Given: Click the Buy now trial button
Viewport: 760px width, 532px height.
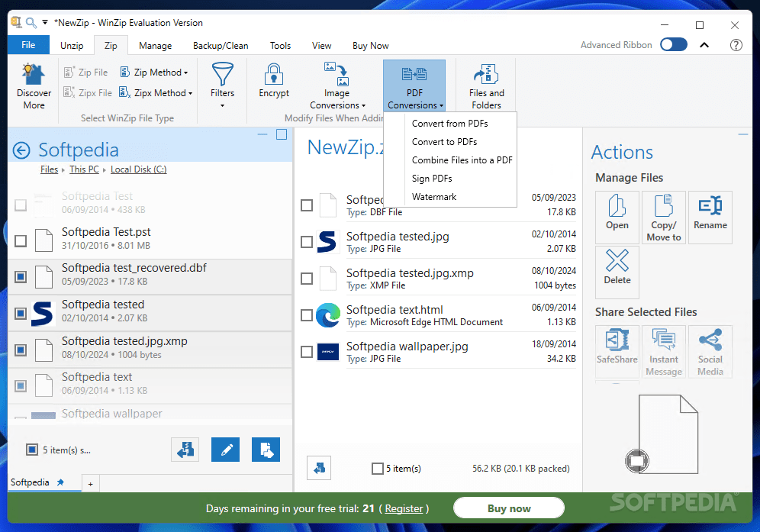Looking at the screenshot, I should point(509,508).
